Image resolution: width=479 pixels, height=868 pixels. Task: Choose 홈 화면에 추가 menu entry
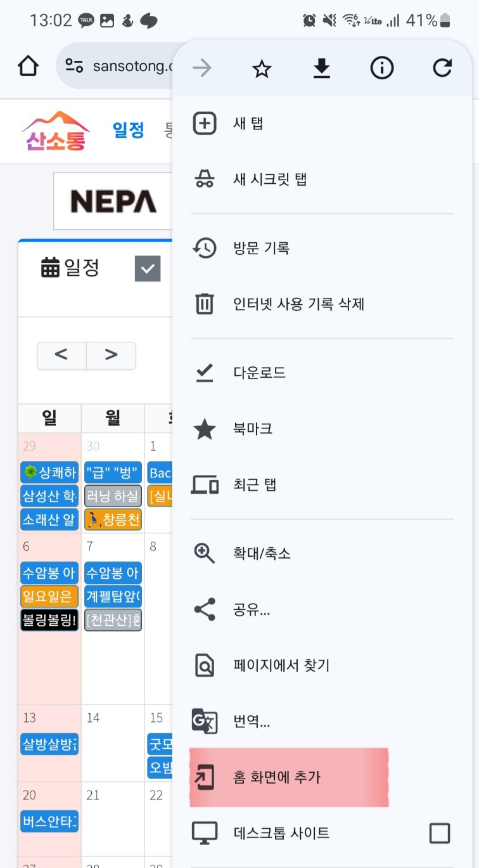(x=277, y=777)
